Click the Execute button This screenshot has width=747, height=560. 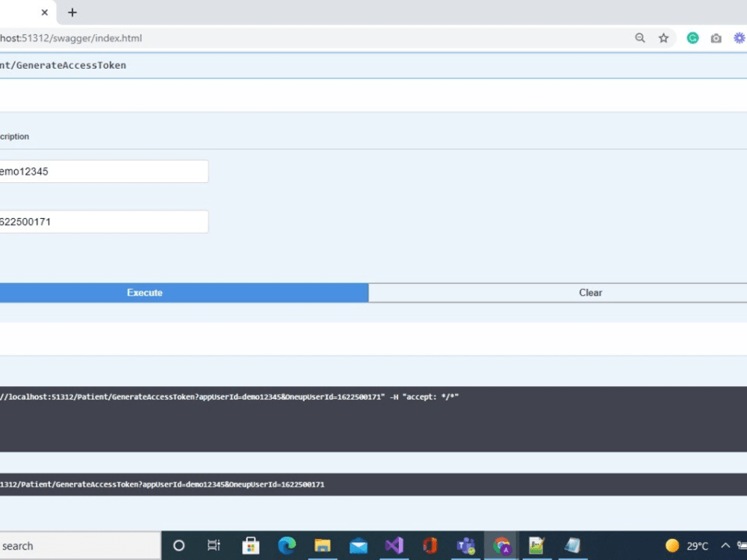pyautogui.click(x=144, y=292)
